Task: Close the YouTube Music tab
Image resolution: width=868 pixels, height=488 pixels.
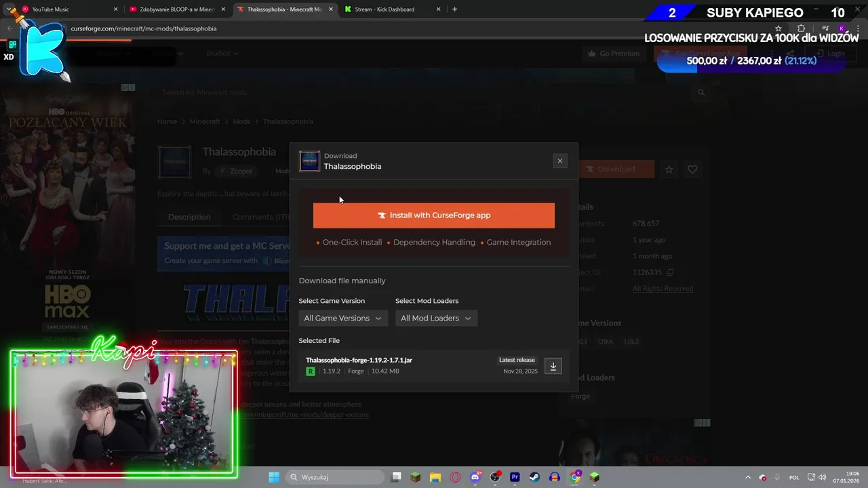Action: [115, 9]
